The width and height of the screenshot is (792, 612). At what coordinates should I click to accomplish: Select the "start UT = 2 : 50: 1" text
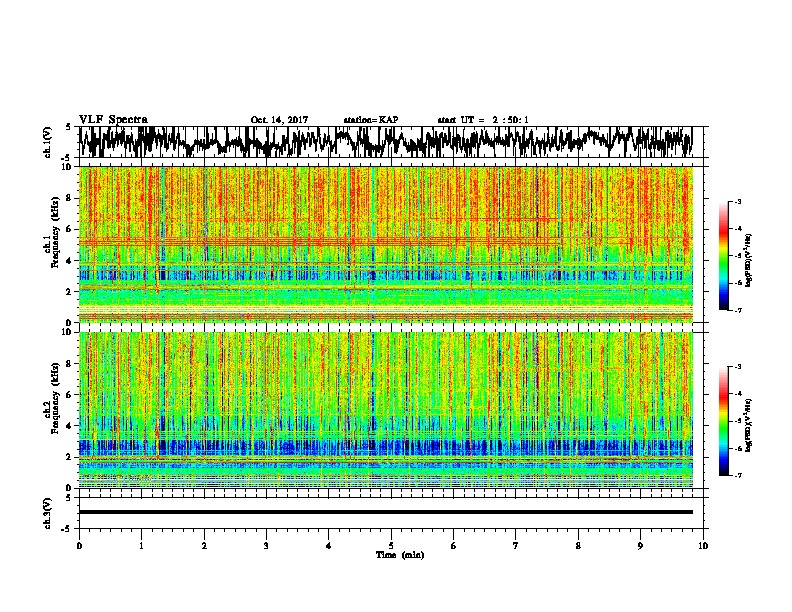(483, 120)
